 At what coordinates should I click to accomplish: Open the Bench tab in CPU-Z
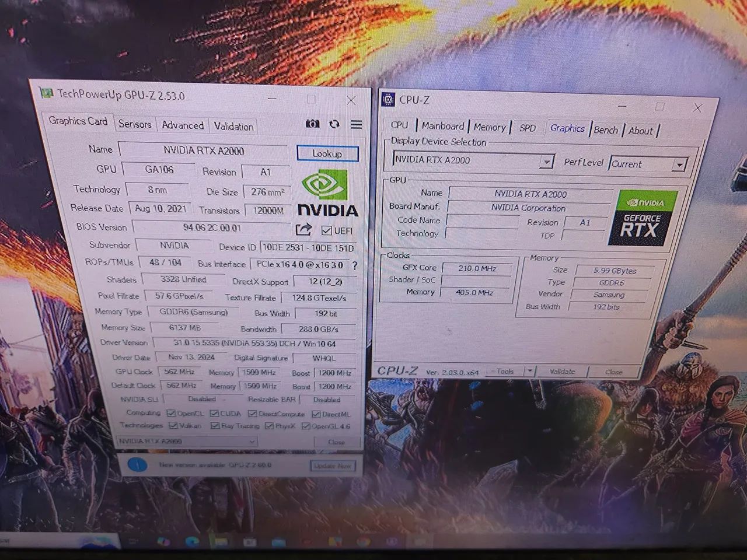tap(605, 129)
